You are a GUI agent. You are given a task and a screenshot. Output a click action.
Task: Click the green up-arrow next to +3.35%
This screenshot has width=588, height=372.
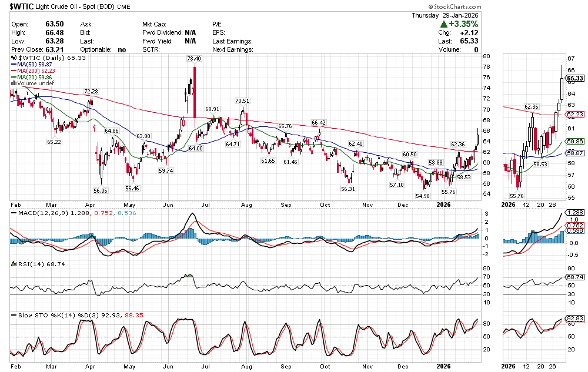(x=443, y=24)
